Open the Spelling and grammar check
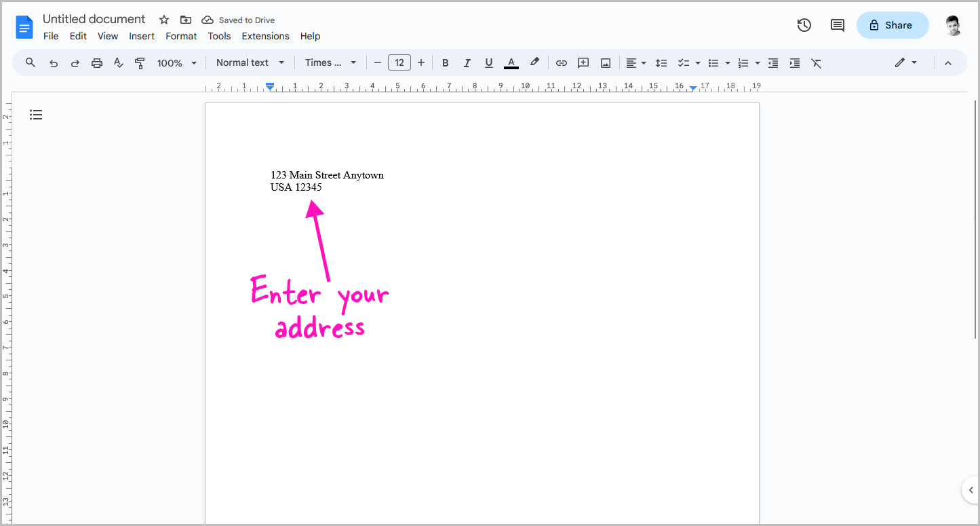This screenshot has height=526, width=980. (x=118, y=62)
